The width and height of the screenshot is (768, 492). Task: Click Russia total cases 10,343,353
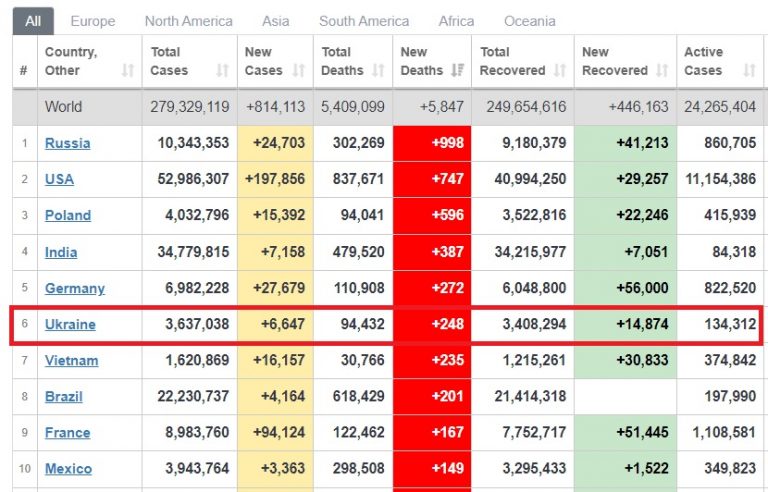193,143
